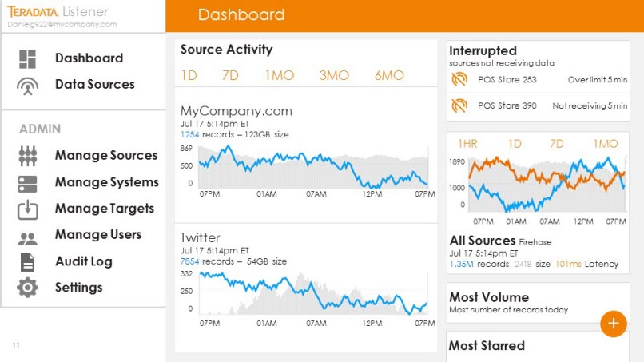Click the Manage Targets download icon
Viewport: 644px width, 362px height.
click(28, 209)
